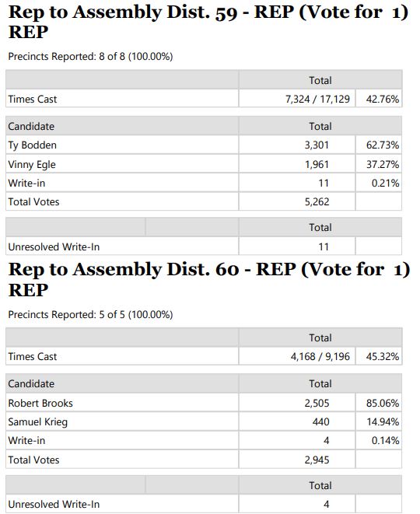420x514 pixels.
Task: Click the Precincts Reported 5 of 5 text
Action: [90, 314]
